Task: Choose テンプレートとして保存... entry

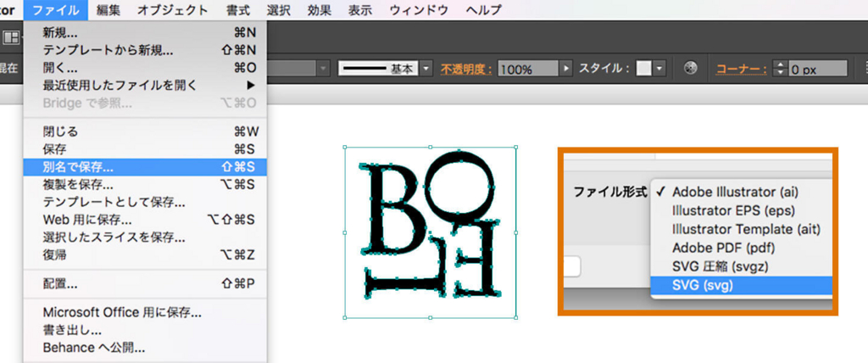Action: [x=145, y=203]
